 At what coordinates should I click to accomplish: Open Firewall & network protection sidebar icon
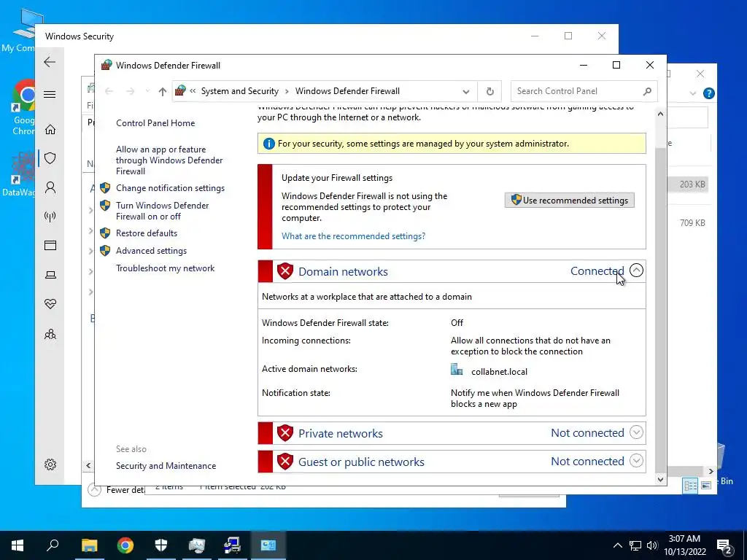50,217
